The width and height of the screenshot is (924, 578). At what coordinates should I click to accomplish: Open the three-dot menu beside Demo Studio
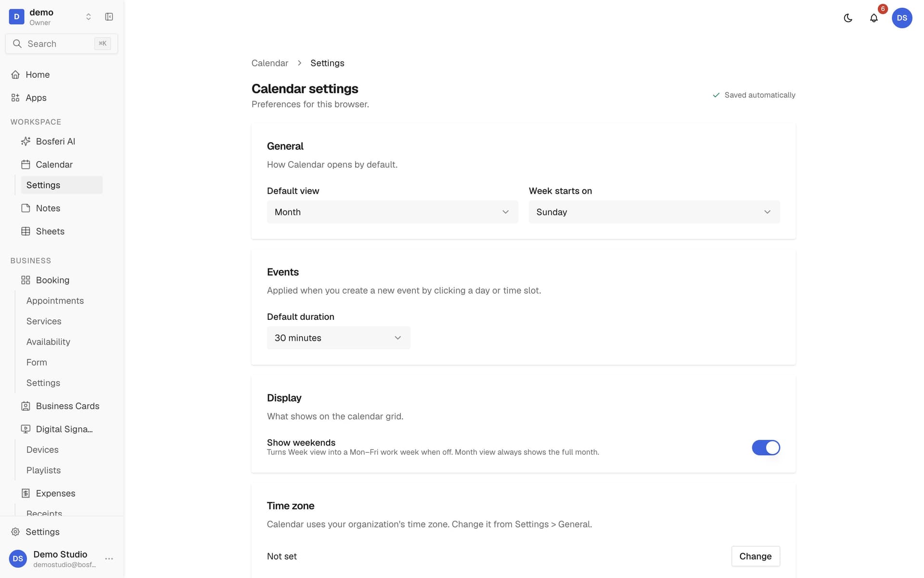pos(109,559)
